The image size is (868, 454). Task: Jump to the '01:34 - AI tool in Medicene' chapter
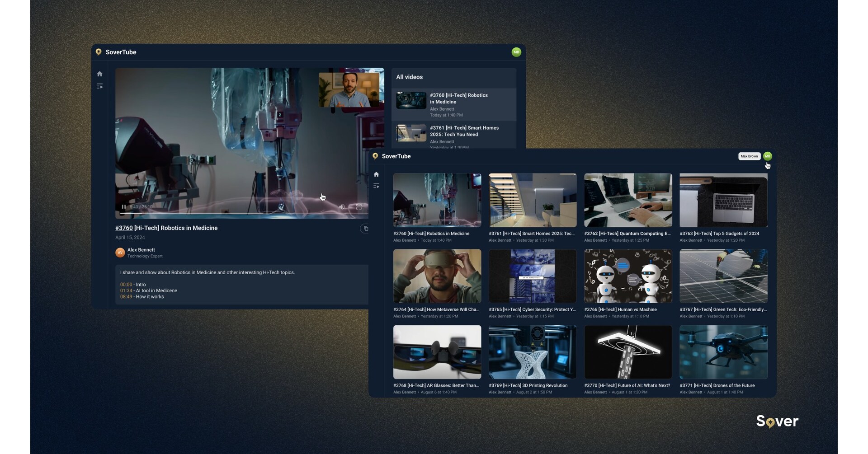[x=125, y=290]
